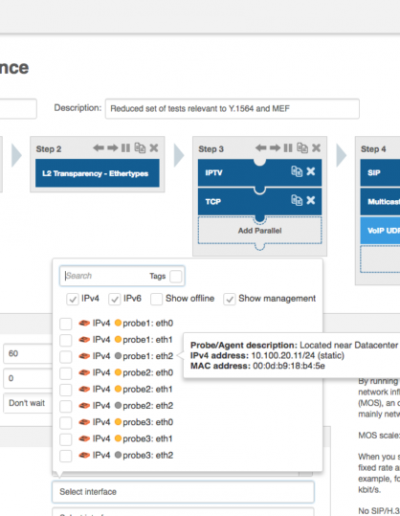This screenshot has width=400, height=516.
Task: Remove Step 2 using X icon
Action: coord(154,148)
